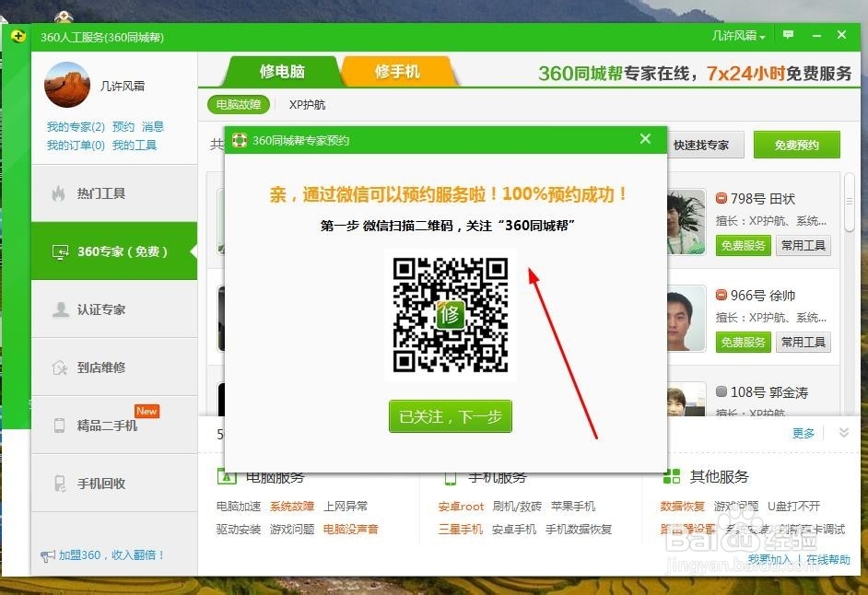Click red status icon for 966号 徐帅
868x595 pixels.
point(721,295)
